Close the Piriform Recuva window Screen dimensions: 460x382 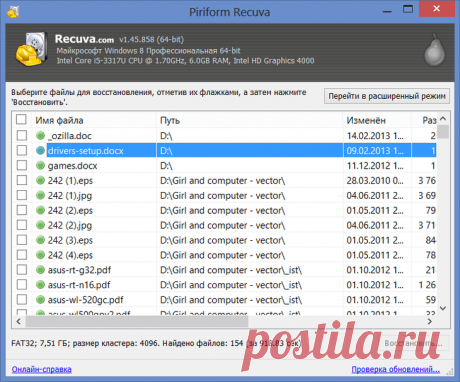click(x=437, y=9)
